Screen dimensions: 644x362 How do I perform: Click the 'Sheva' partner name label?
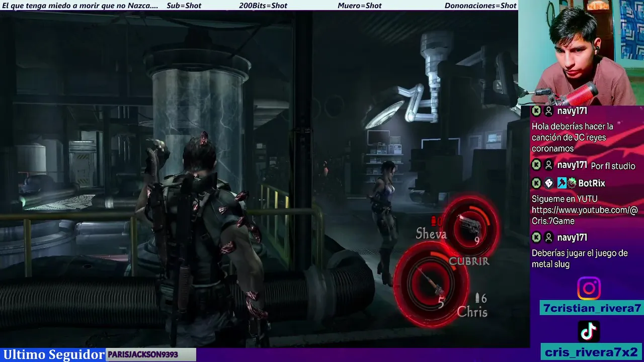431,234
